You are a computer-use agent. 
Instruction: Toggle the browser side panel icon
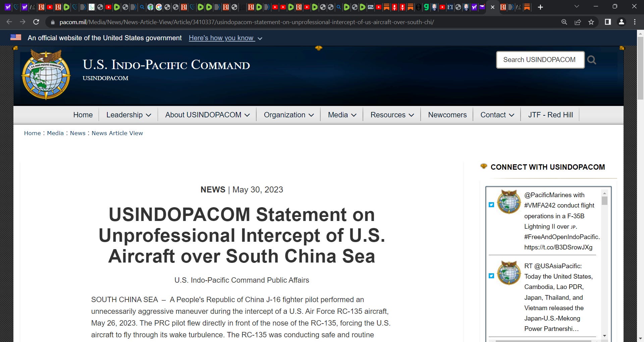pos(608,22)
